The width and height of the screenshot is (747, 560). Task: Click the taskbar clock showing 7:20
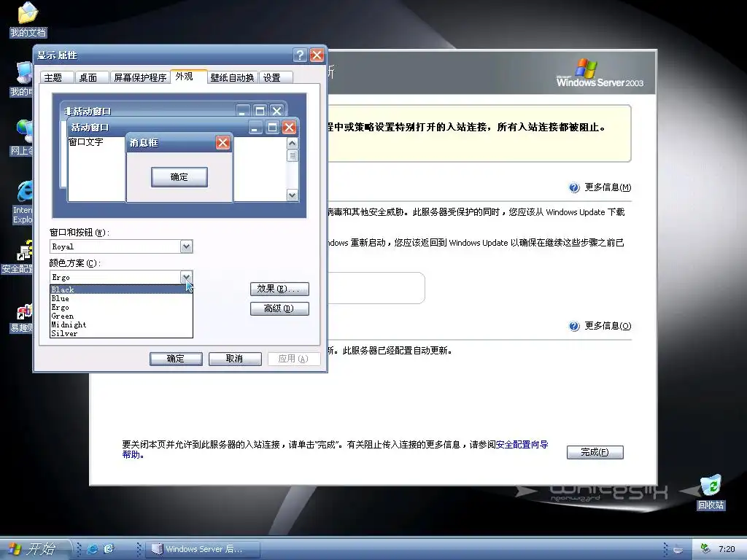(x=727, y=549)
